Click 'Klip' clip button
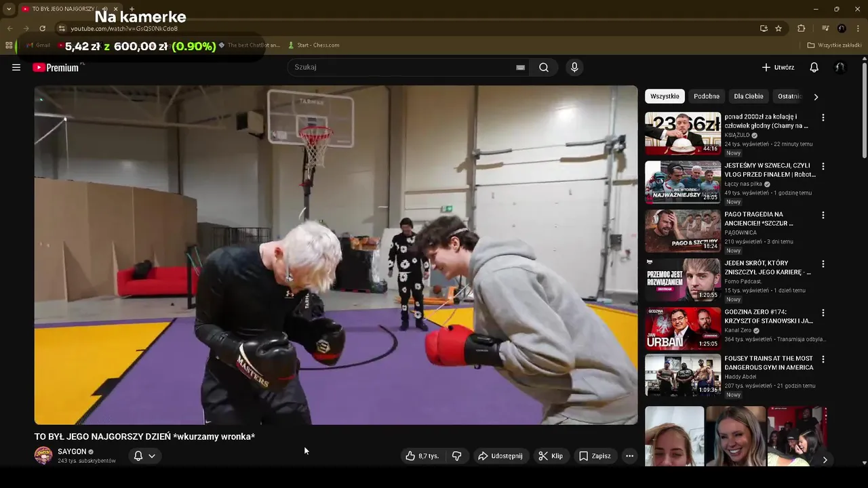This screenshot has width=868, height=488. tap(550, 456)
